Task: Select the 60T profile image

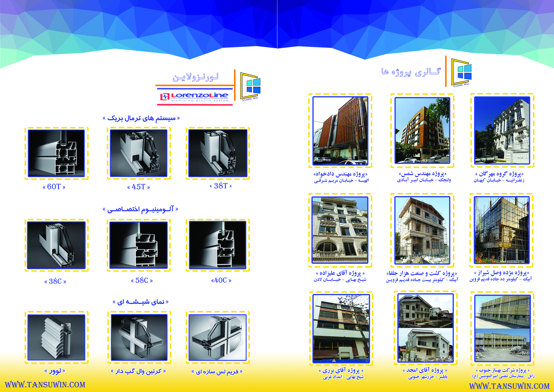Action: click(x=56, y=153)
